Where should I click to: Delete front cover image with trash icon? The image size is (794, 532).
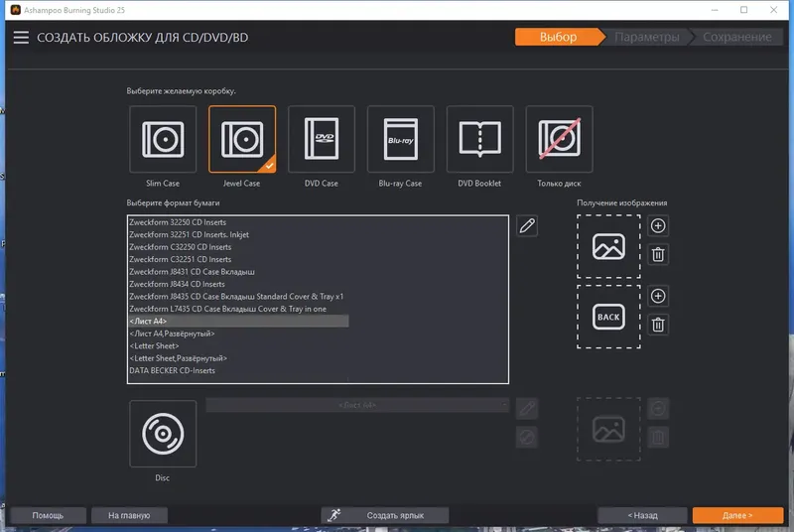click(658, 254)
